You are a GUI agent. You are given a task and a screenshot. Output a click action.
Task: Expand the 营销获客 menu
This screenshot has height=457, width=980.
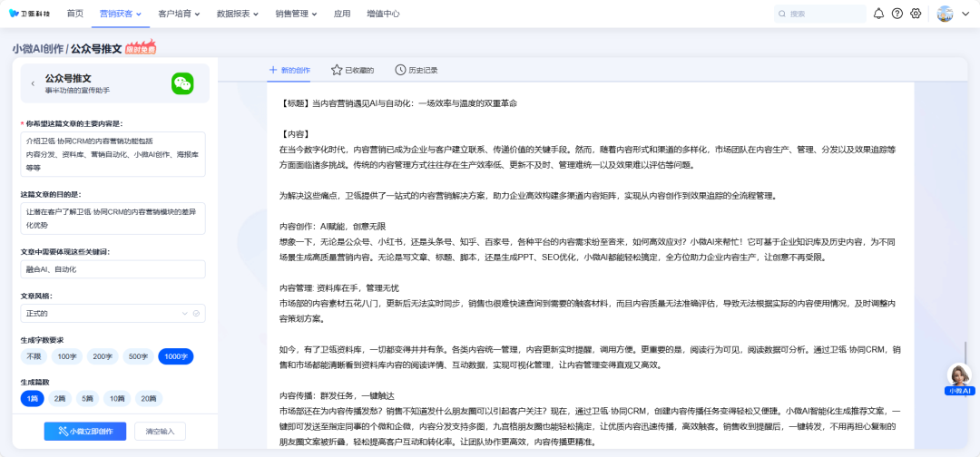120,14
